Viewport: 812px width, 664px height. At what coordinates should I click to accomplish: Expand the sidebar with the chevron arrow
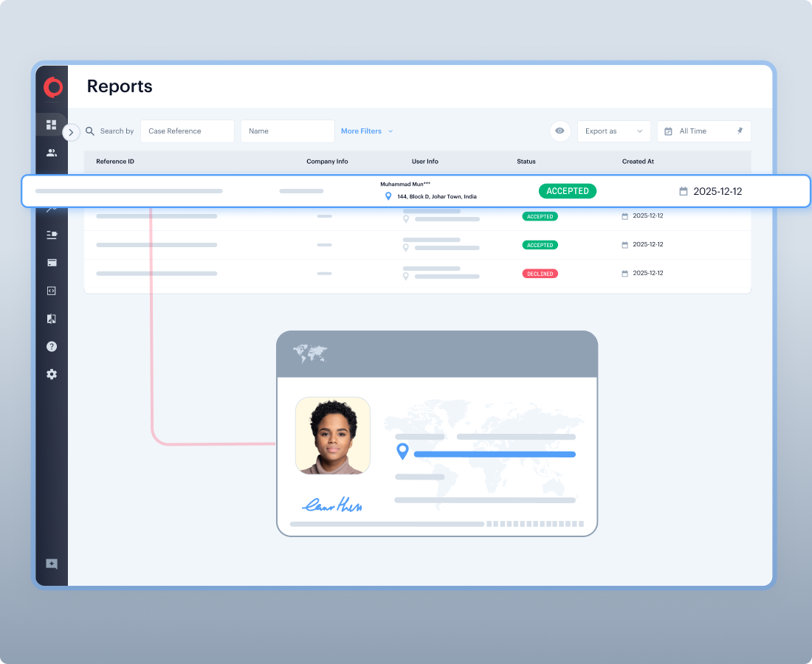click(71, 132)
